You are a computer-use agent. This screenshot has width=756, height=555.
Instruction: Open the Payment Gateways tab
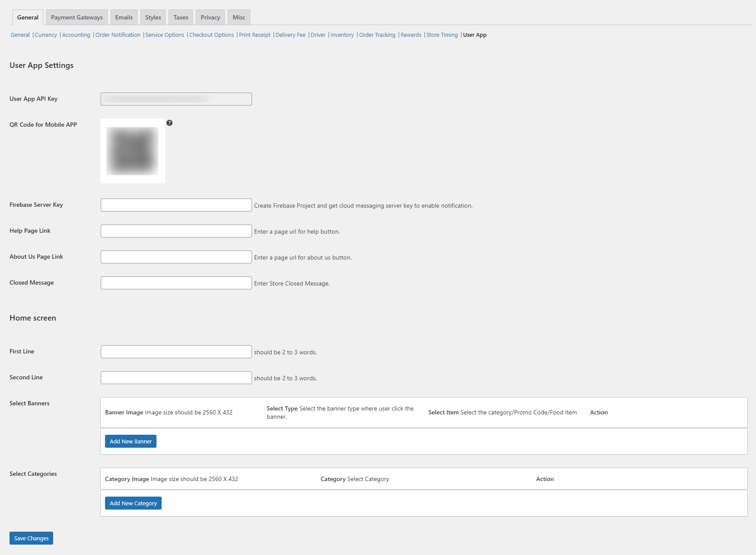click(77, 17)
